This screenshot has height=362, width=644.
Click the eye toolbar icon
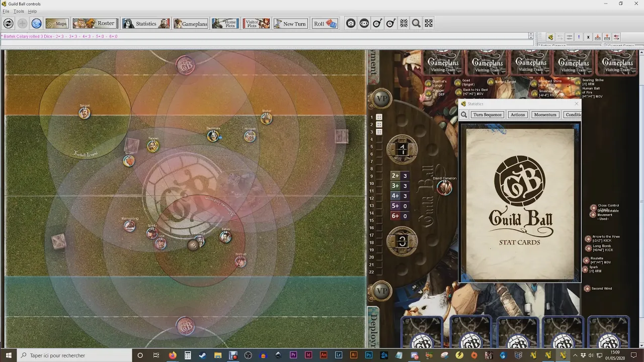(364, 23)
